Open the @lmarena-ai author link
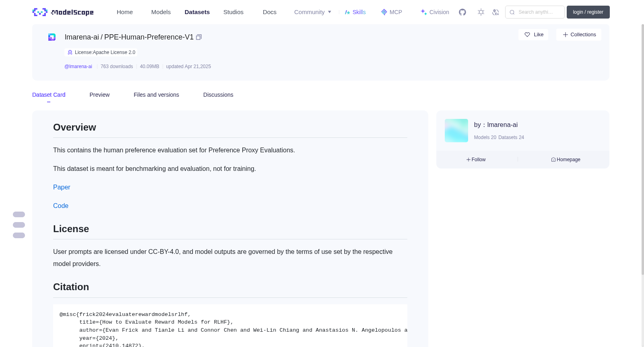The height and width of the screenshot is (347, 644). coord(78,66)
